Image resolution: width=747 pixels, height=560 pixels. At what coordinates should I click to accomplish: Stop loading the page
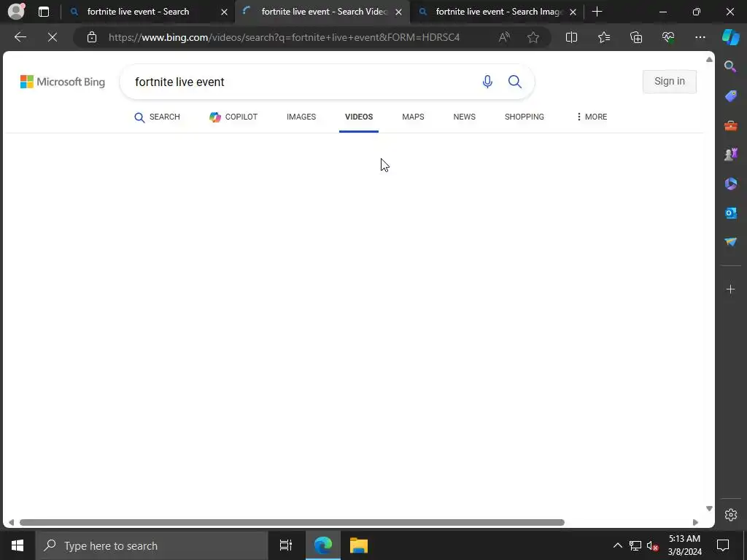[53, 37]
